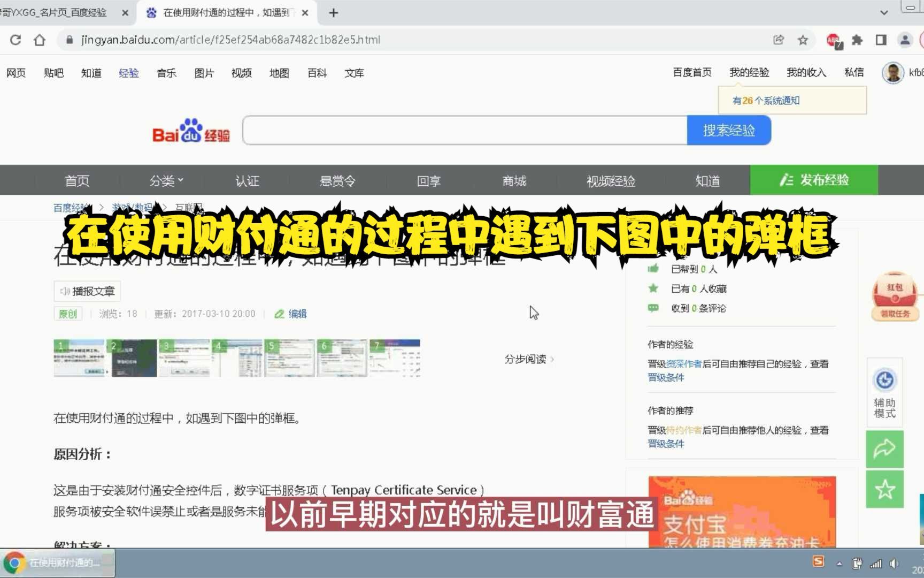Click the green favorite star icon
924x578 pixels.
[885, 489]
